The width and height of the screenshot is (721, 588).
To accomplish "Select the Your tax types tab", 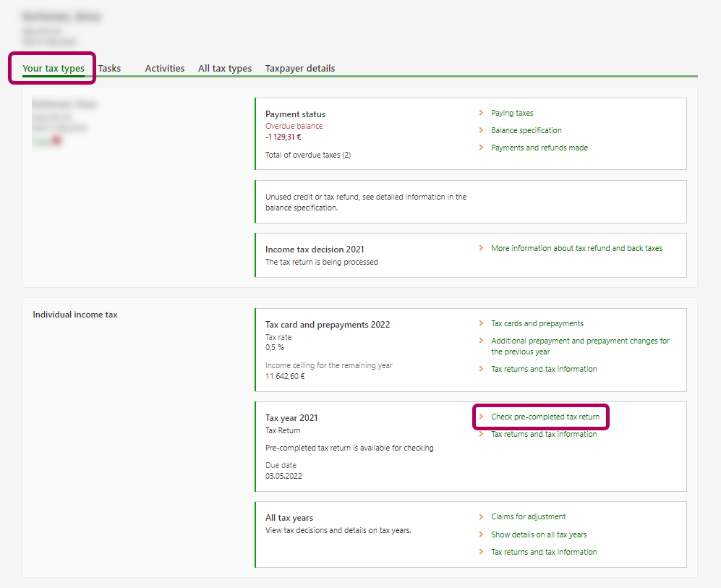I will tap(54, 69).
